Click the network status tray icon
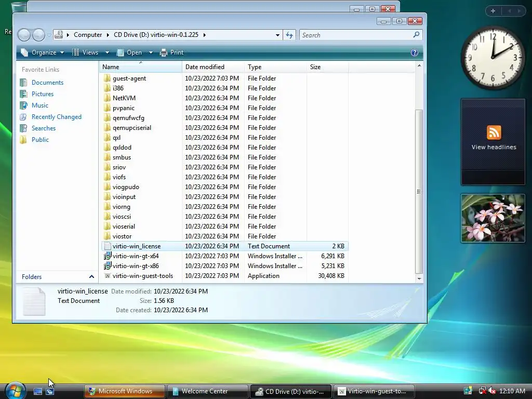 click(482, 391)
